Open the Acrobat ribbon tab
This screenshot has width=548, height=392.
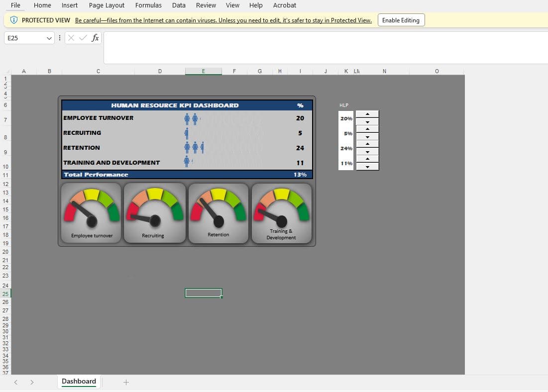point(285,5)
